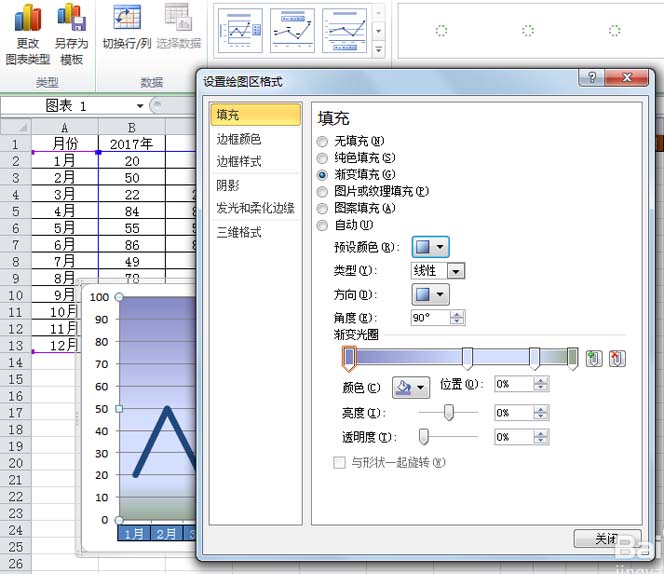Viewport: 664px width, 574px height.
Task: Open the 预设颜色 preset colors dropdown
Action: 430,247
